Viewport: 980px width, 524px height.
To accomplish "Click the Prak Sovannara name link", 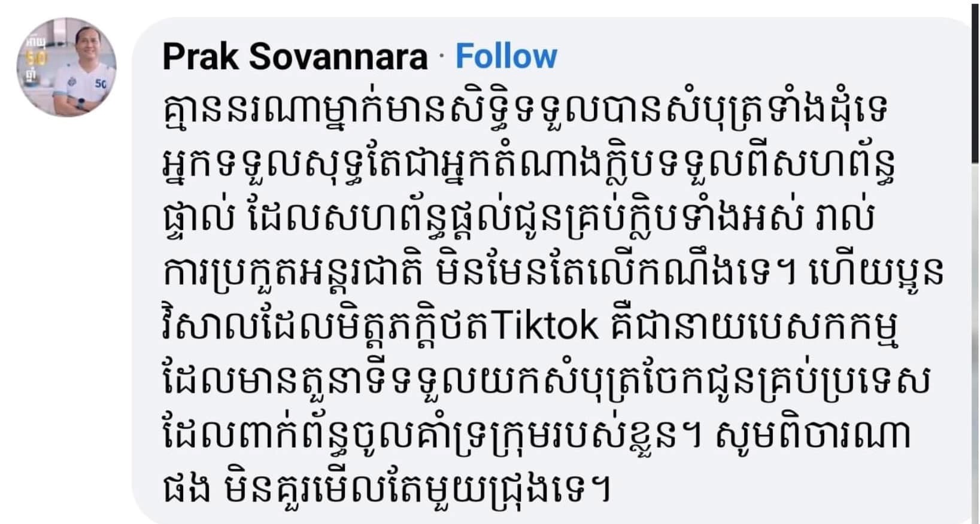I will [x=295, y=57].
